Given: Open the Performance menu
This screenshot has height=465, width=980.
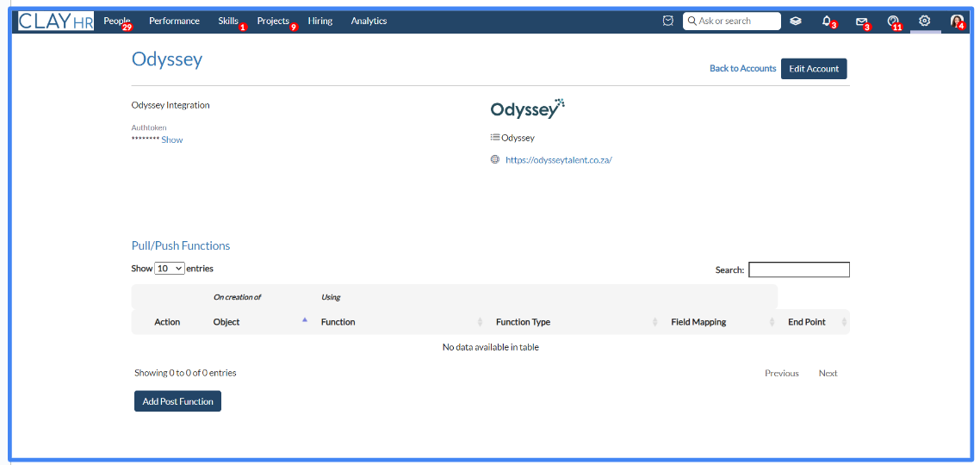Looking at the screenshot, I should pos(174,21).
